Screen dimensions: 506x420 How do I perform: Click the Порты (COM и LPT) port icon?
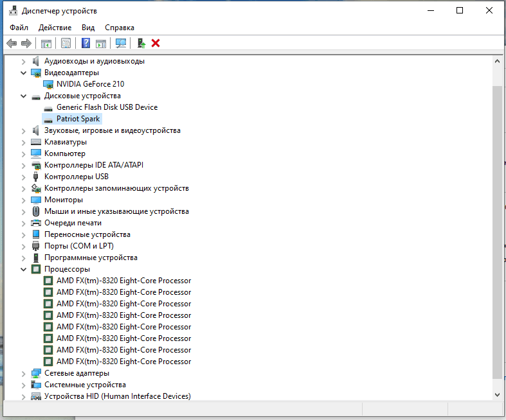(x=36, y=246)
